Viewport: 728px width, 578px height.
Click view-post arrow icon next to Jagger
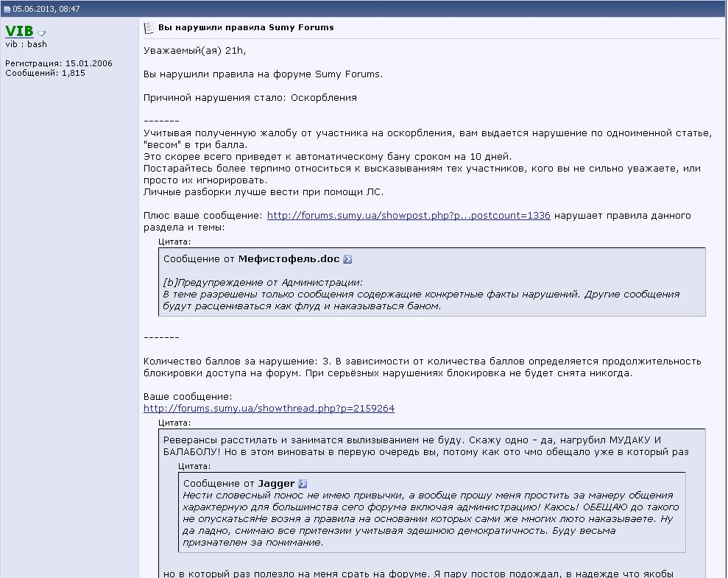point(303,484)
